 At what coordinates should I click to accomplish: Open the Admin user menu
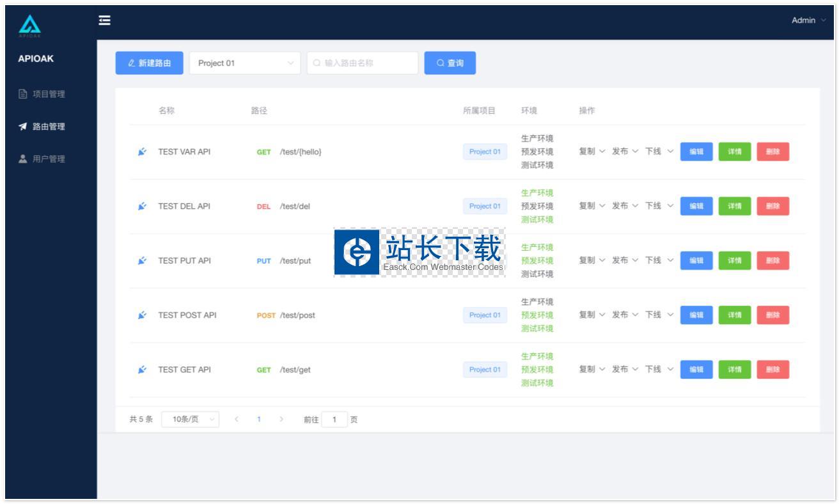pos(808,20)
